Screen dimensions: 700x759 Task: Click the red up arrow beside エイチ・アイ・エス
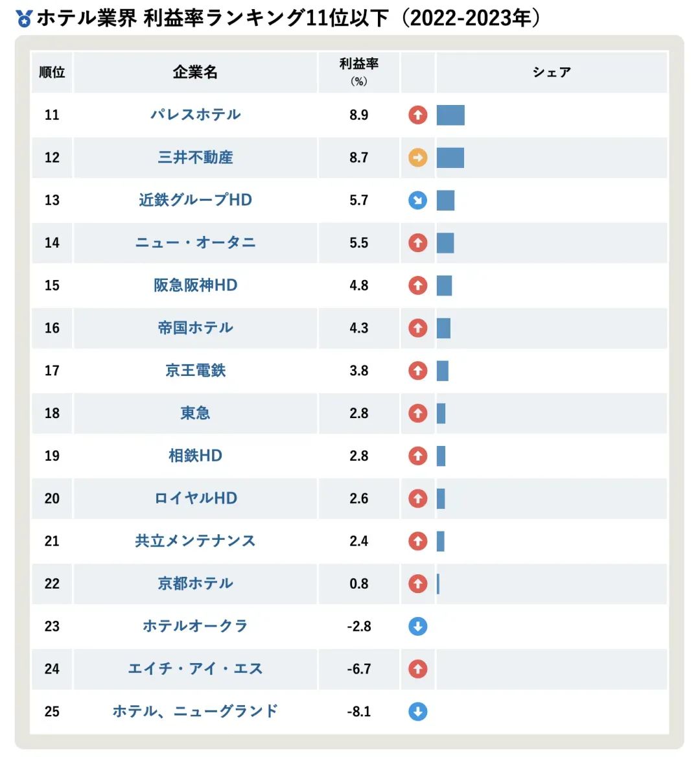(418, 668)
